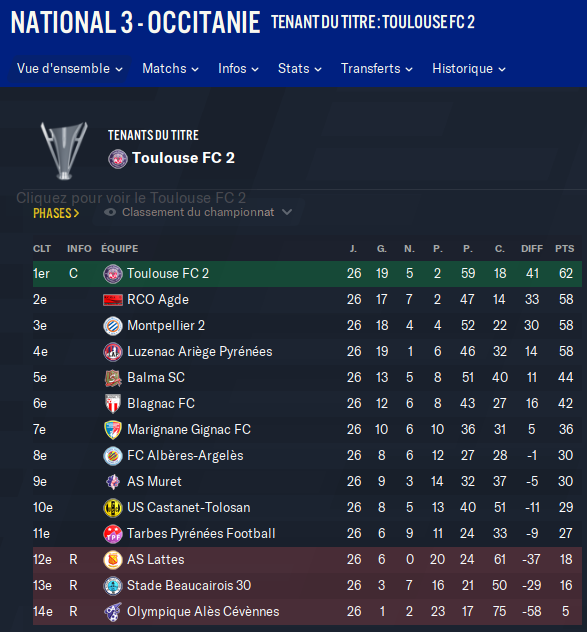Viewport: 587px width, 632px height.
Task: Click the eye icon beside Classement du championnat
Action: [110, 212]
